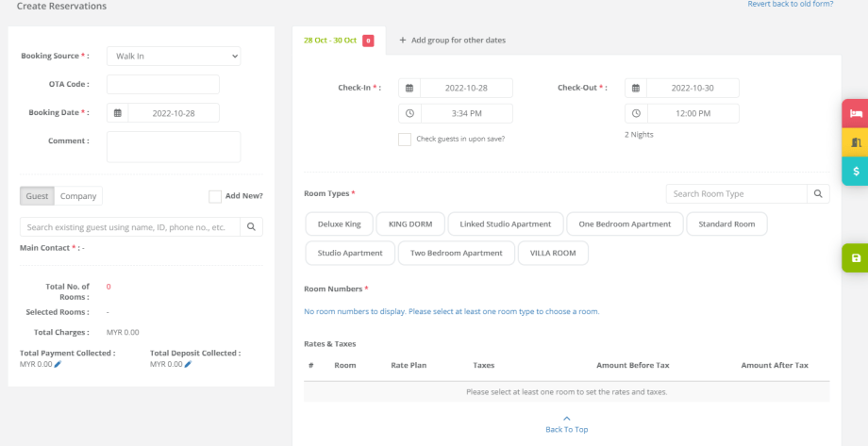868x446 pixels.
Task: Click the Search Room Type field
Action: (x=737, y=193)
